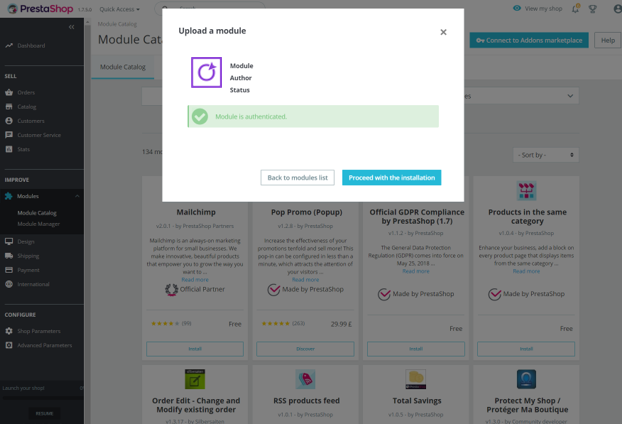Click the Help button
This screenshot has width=625, height=424.
607,40
